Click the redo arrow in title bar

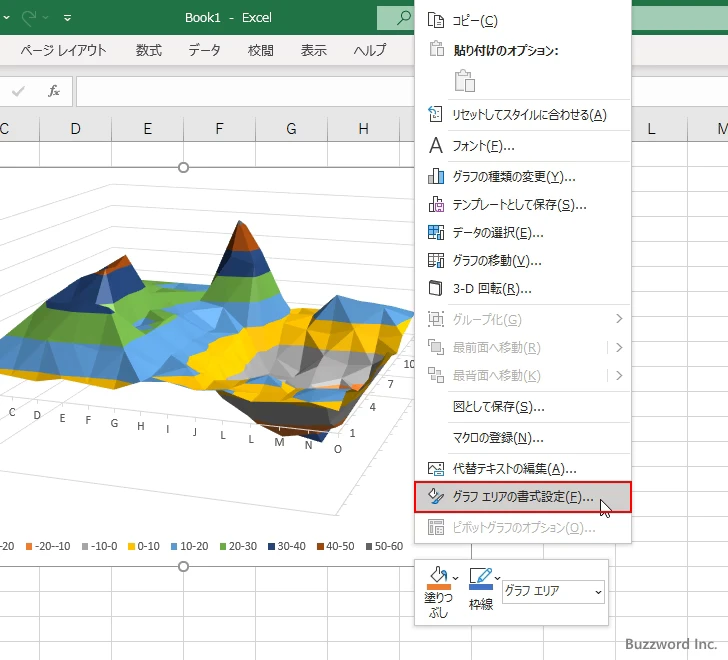click(29, 18)
